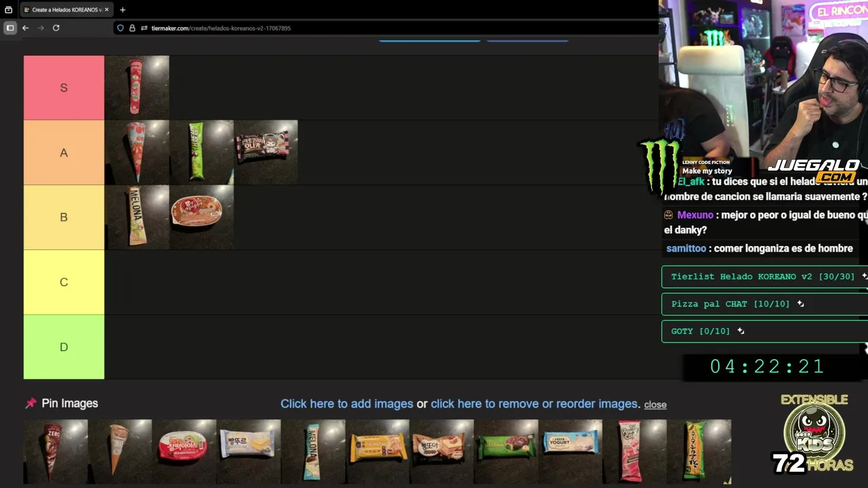Viewport: 868px width, 488px height.
Task: Select the plain waffle cone in the image pool
Action: pyautogui.click(x=119, y=451)
